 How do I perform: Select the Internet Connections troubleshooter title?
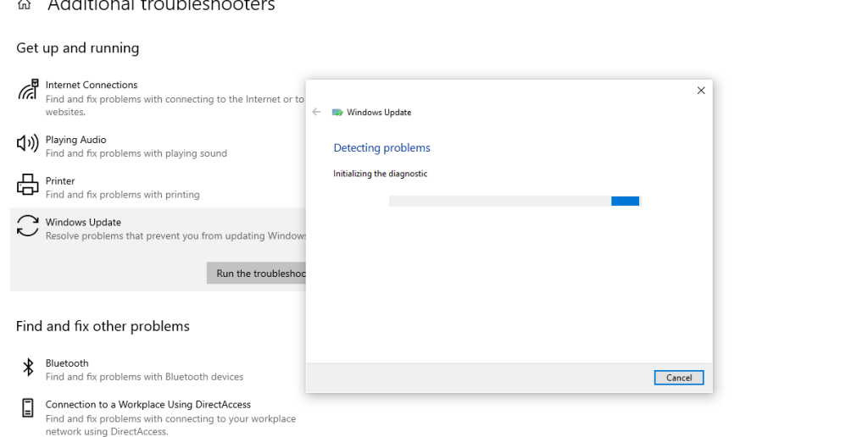pyautogui.click(x=92, y=85)
